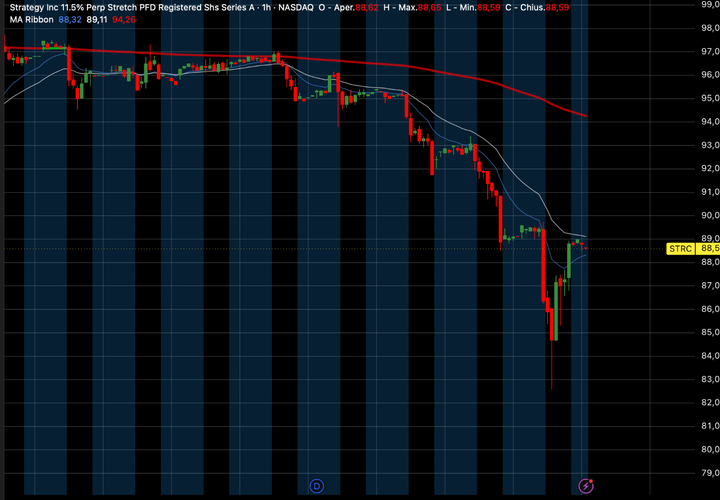Click the Chius. close value 88,59

(x=557, y=7)
